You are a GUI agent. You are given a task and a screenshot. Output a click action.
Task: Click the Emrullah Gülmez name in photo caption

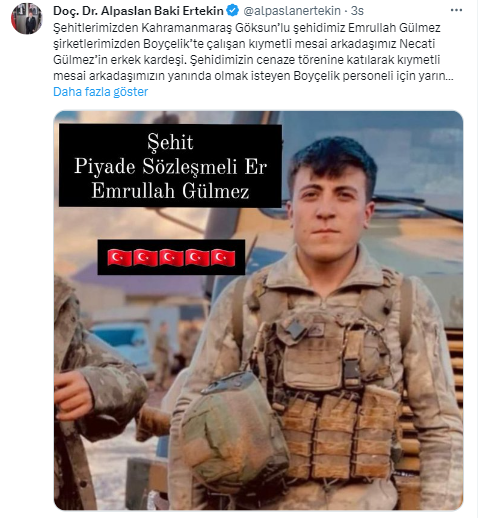170,191
